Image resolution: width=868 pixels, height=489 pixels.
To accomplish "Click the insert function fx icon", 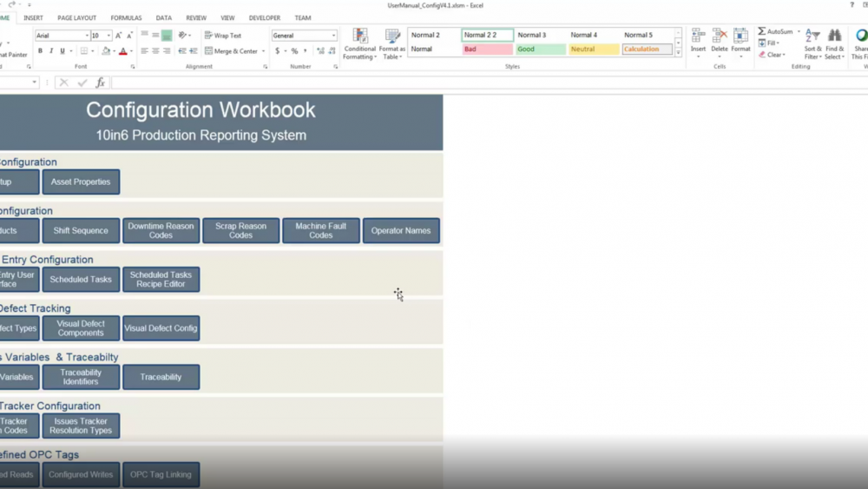I will 101,83.
